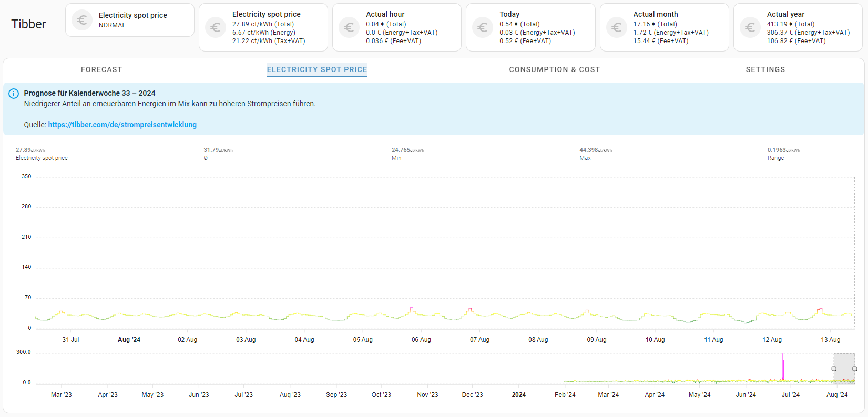The image size is (868, 417).
Task: Click the info icon beside Prognose heading
Action: (x=14, y=94)
